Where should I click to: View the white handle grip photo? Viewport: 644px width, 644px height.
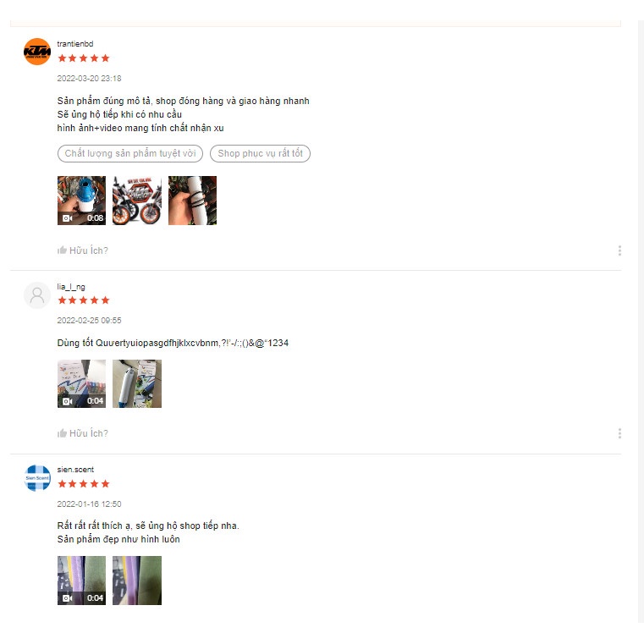tap(192, 201)
